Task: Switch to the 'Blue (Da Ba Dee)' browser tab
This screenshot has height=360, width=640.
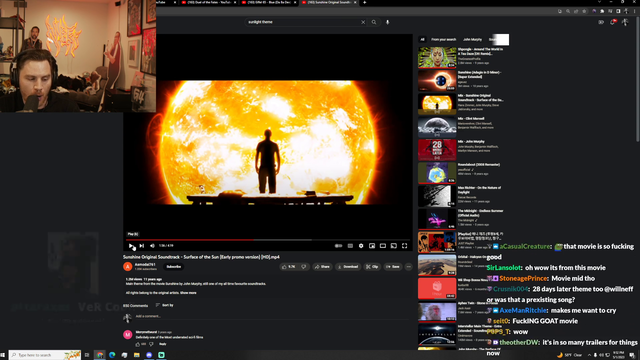Action: point(268,2)
